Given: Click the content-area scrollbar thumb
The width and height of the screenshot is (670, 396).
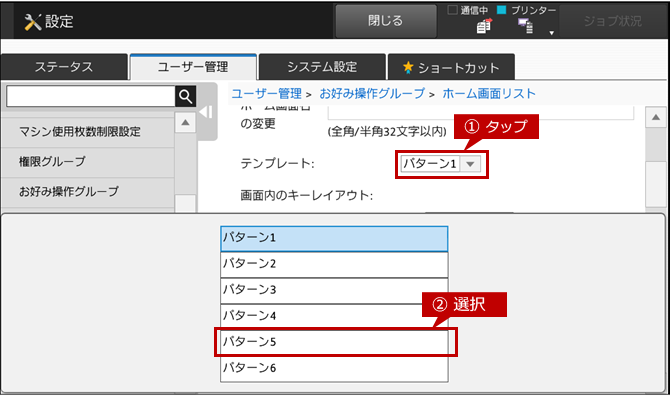Looking at the screenshot, I should click(x=656, y=184).
